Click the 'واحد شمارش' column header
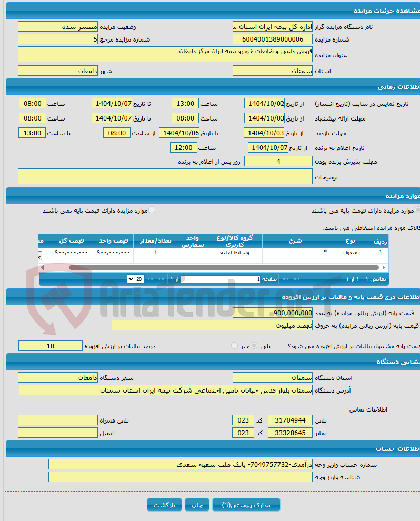 193,241
